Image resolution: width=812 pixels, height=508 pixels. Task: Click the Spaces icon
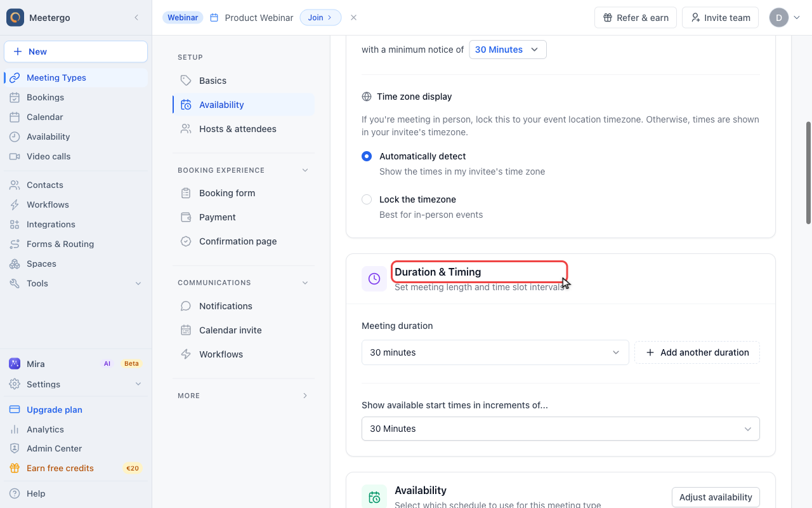(x=15, y=264)
